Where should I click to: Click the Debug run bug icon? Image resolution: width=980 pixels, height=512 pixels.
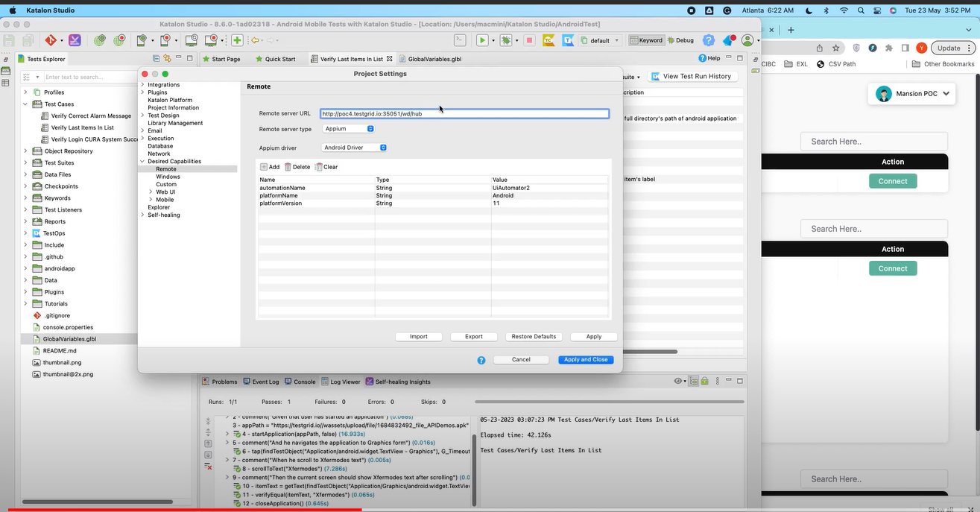pyautogui.click(x=506, y=40)
